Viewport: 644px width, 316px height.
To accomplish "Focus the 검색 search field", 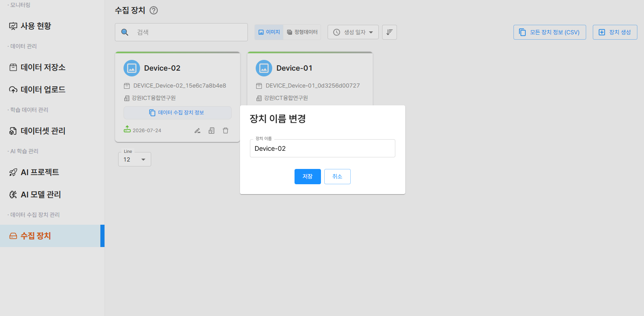I will coord(181,32).
